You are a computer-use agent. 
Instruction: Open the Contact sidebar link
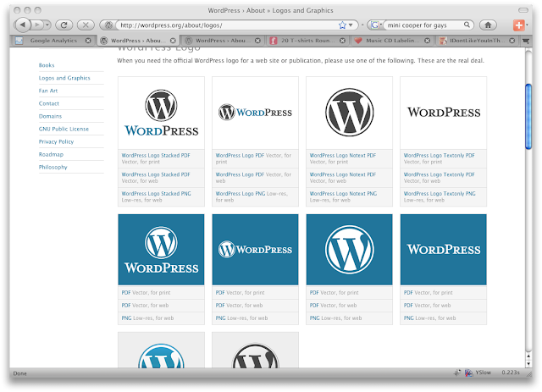click(49, 103)
